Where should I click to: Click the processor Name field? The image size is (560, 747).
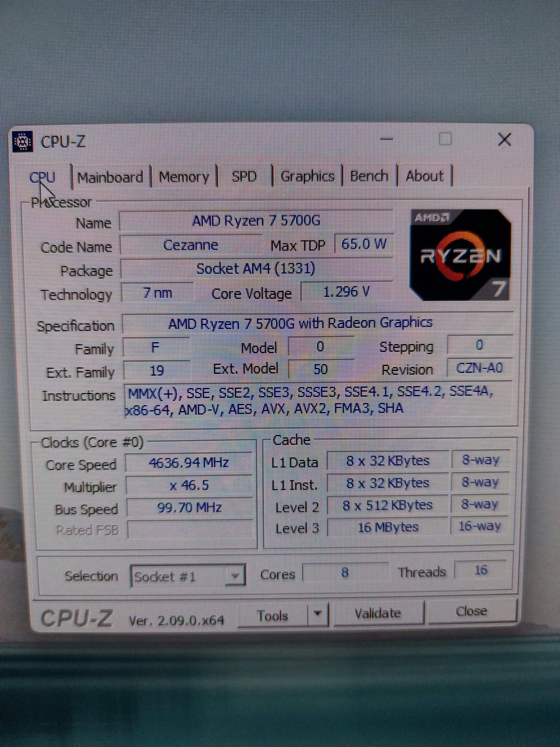pyautogui.click(x=256, y=221)
